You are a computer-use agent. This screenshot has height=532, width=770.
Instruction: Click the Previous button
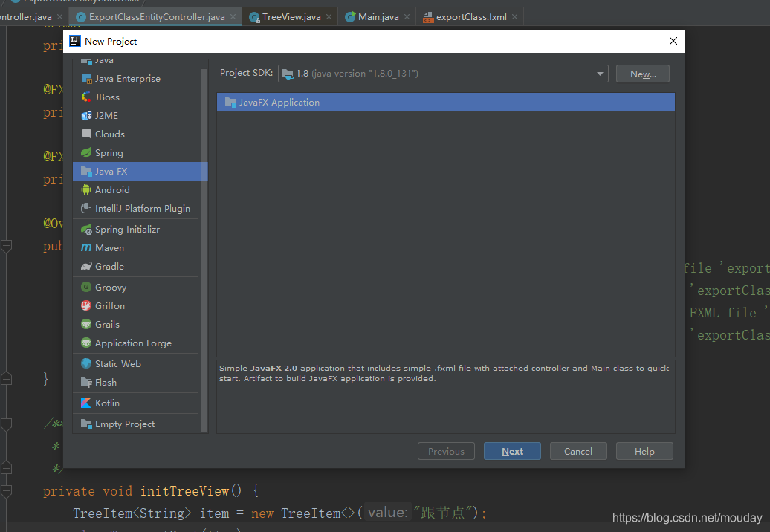coord(446,452)
